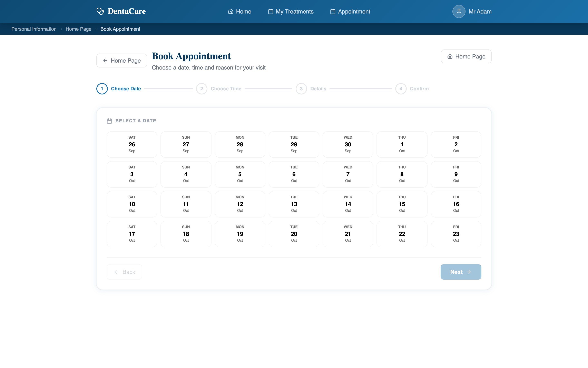Click the back-arrow Home Page button
This screenshot has height=368, width=588.
[x=121, y=60]
